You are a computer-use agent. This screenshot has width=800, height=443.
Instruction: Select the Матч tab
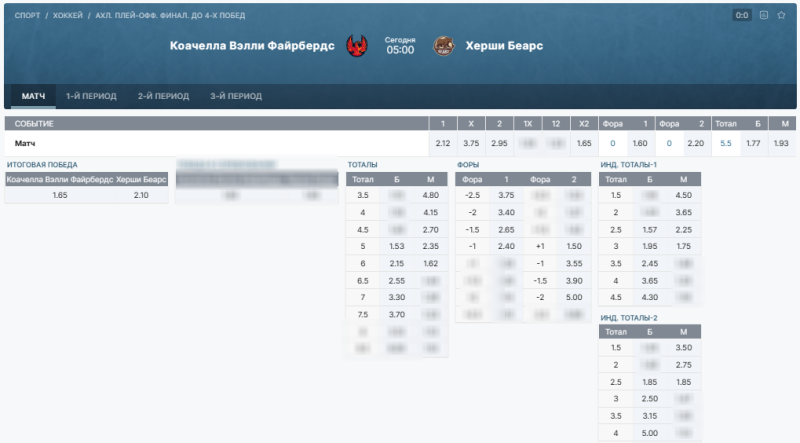(x=34, y=96)
